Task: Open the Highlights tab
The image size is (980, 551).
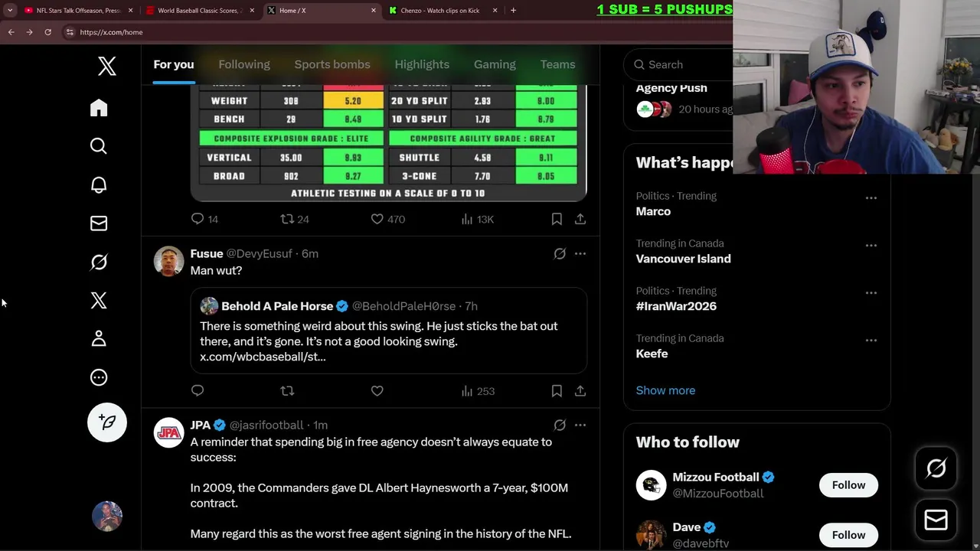Action: click(422, 64)
